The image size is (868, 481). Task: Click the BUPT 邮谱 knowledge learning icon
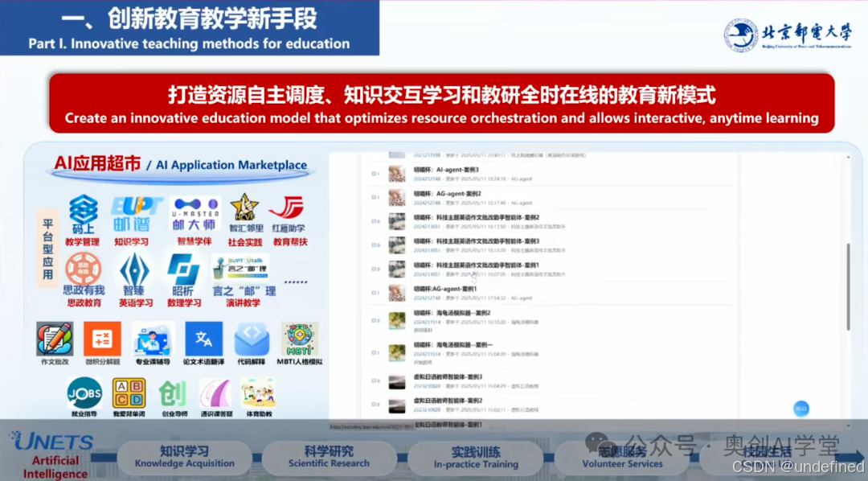pyautogui.click(x=137, y=213)
